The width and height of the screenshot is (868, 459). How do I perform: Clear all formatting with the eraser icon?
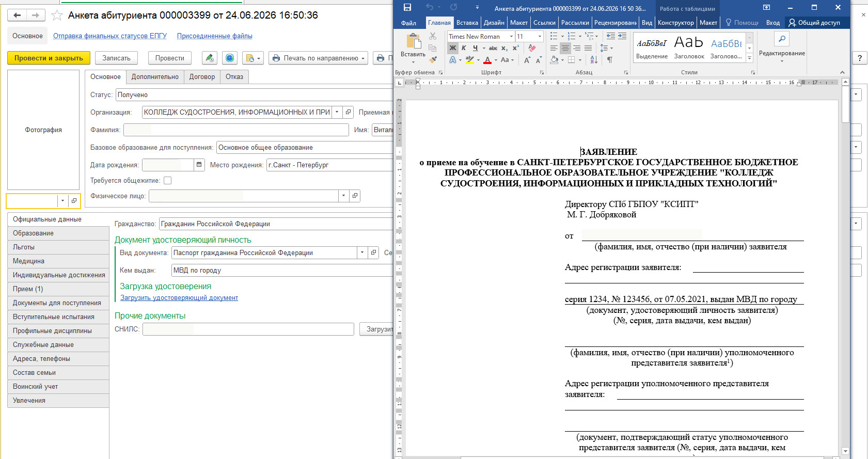coord(532,48)
